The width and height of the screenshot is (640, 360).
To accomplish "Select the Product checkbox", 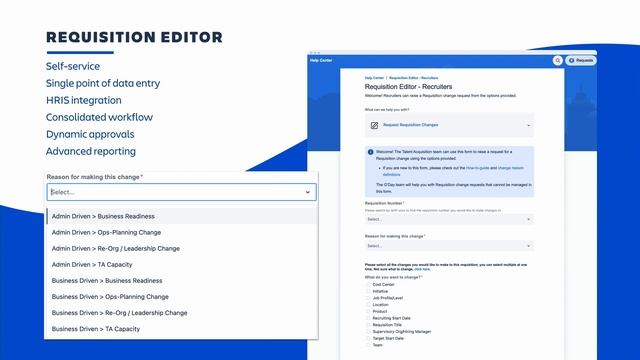I will [369, 311].
